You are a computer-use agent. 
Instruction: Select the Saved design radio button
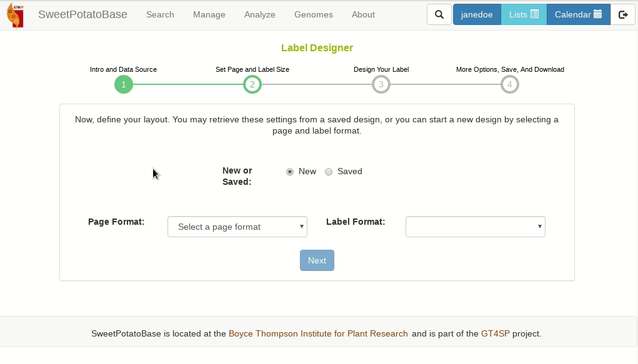click(x=329, y=171)
